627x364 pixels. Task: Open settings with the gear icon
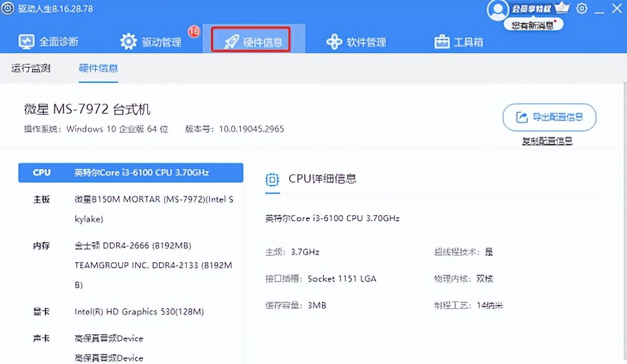(582, 8)
